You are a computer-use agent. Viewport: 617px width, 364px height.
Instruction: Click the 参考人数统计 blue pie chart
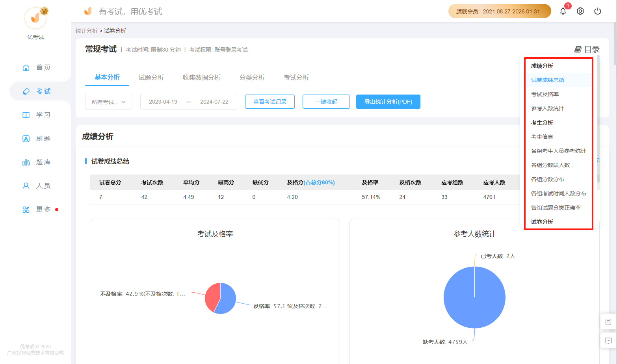point(474,297)
